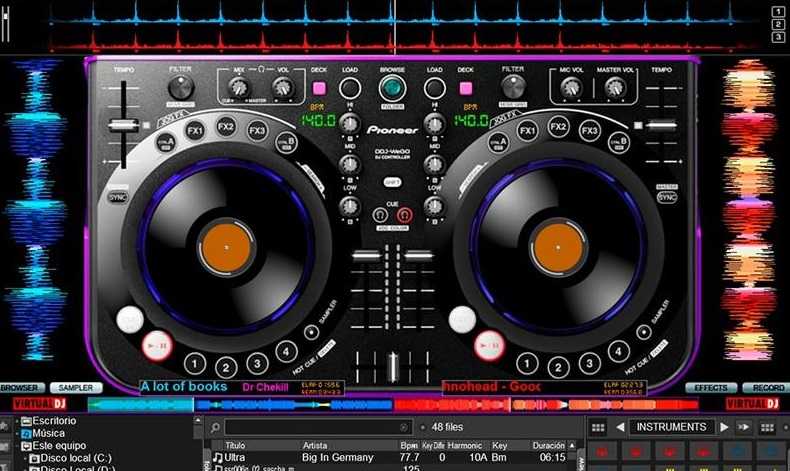Image resolution: width=790 pixels, height=471 pixels.
Task: Toggle the pink DECK button on the left
Action: (319, 89)
